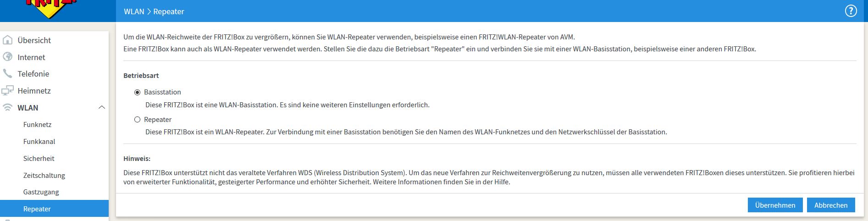Viewport: 868px width, 221px height.
Task: Click the Abbrechen button
Action: click(x=831, y=205)
